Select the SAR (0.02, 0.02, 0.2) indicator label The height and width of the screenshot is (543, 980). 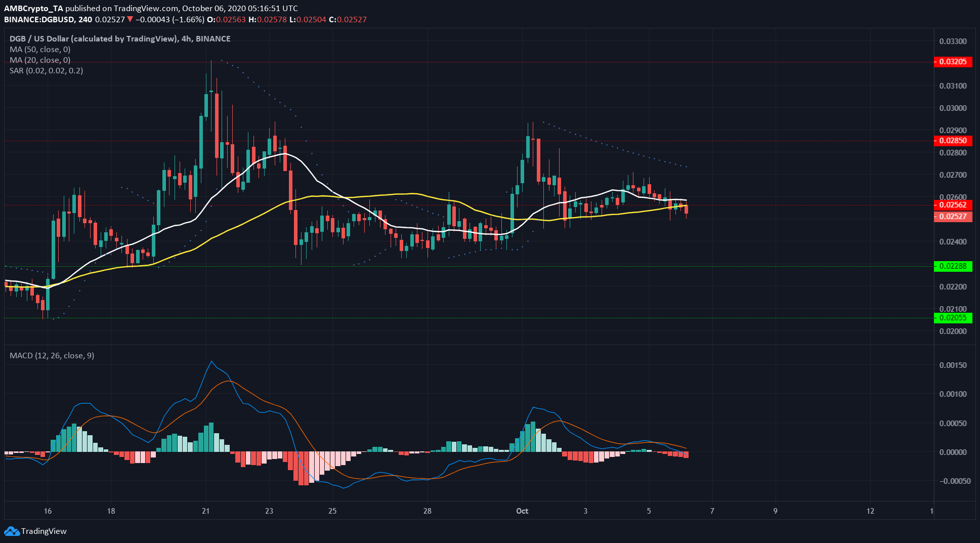click(46, 70)
